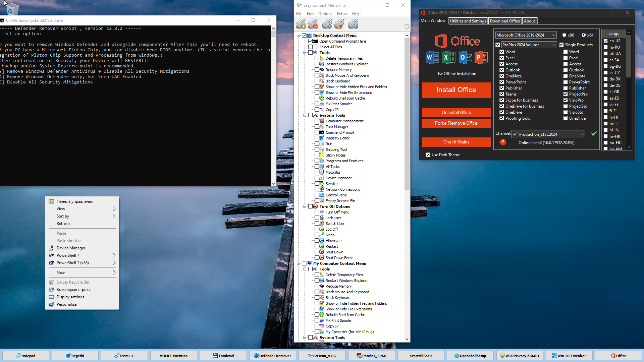Image resolution: width=644 pixels, height=362 pixels.
Task: Open the Production_LTSC2024 channel dropdown
Action: [548, 134]
